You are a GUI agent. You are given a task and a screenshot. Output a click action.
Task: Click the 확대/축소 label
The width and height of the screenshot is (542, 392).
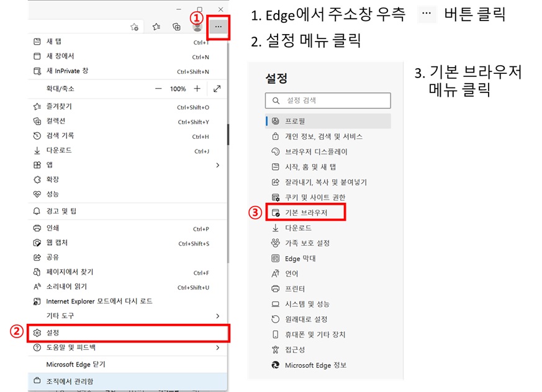(60, 89)
